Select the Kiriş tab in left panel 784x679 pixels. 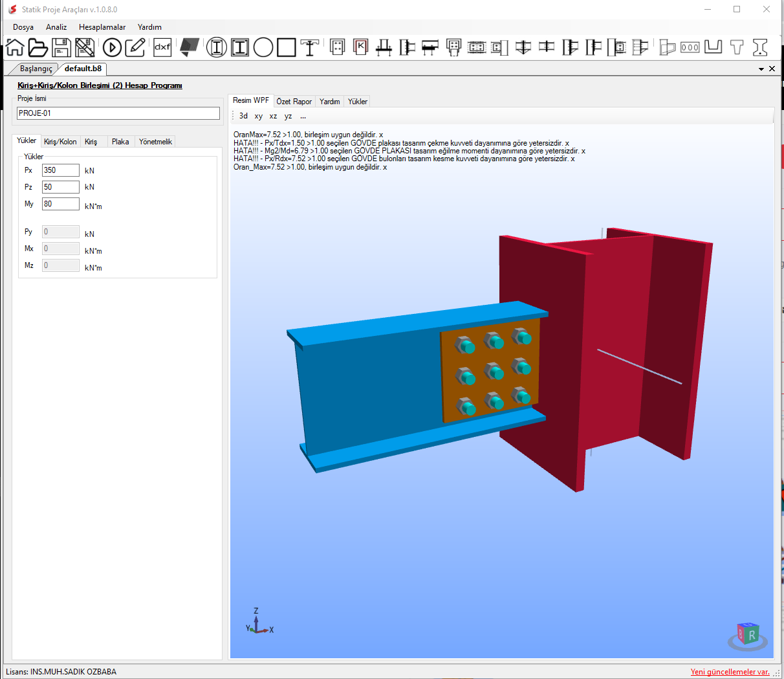tap(91, 142)
